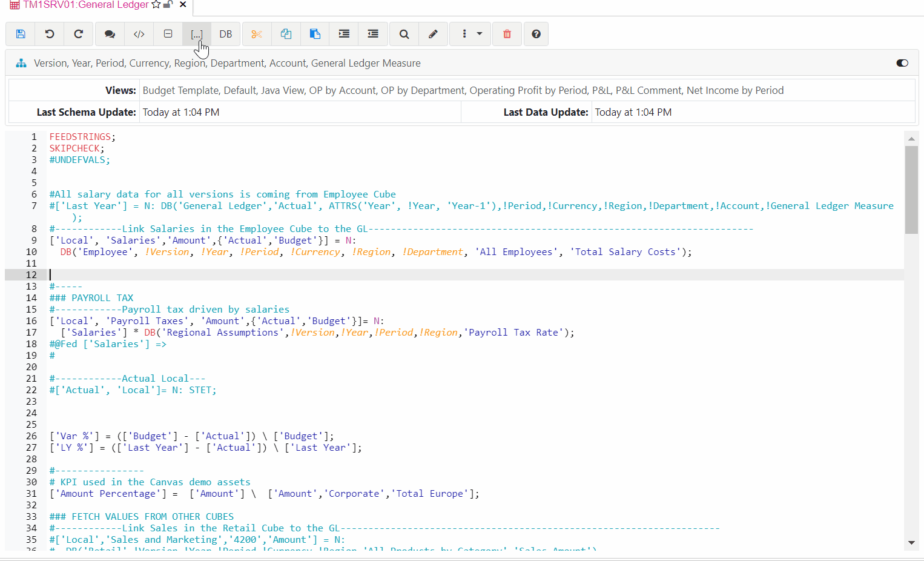Click the favorite star on the tab
Screen dimensions: 924x561
[156, 4]
